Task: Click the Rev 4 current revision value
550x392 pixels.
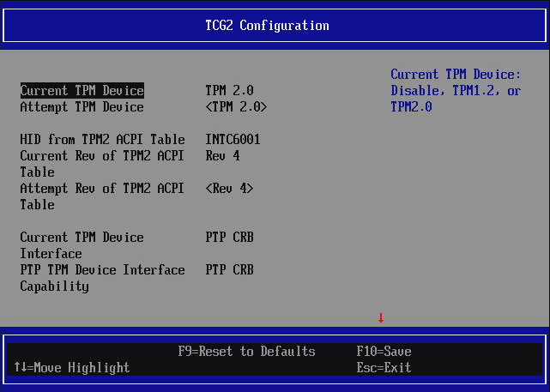Action: pyautogui.click(x=222, y=155)
